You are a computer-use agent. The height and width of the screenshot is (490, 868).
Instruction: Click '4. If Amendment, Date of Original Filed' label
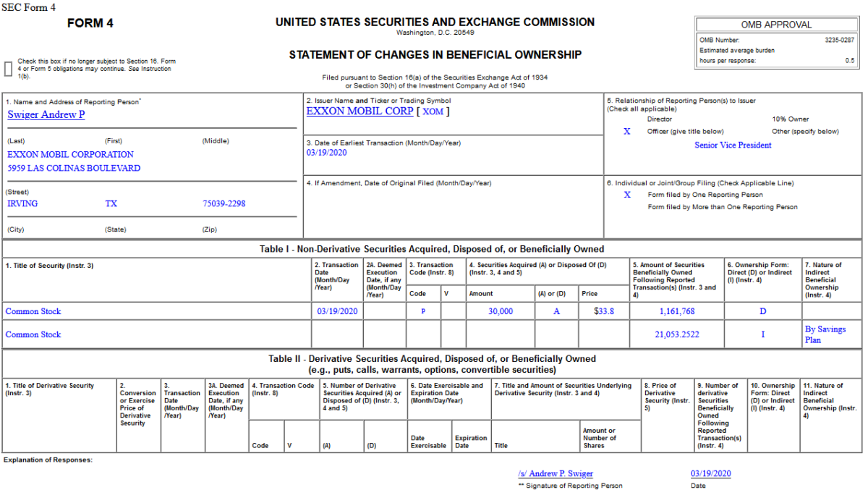tap(399, 183)
